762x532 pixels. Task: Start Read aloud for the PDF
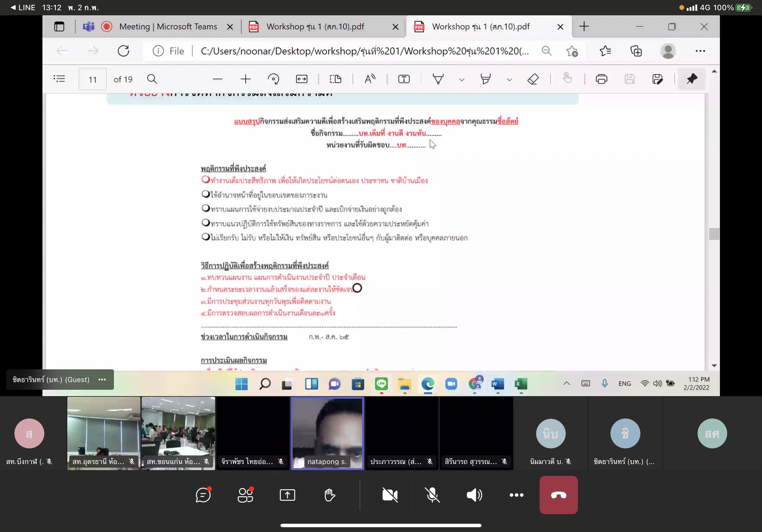(x=370, y=79)
